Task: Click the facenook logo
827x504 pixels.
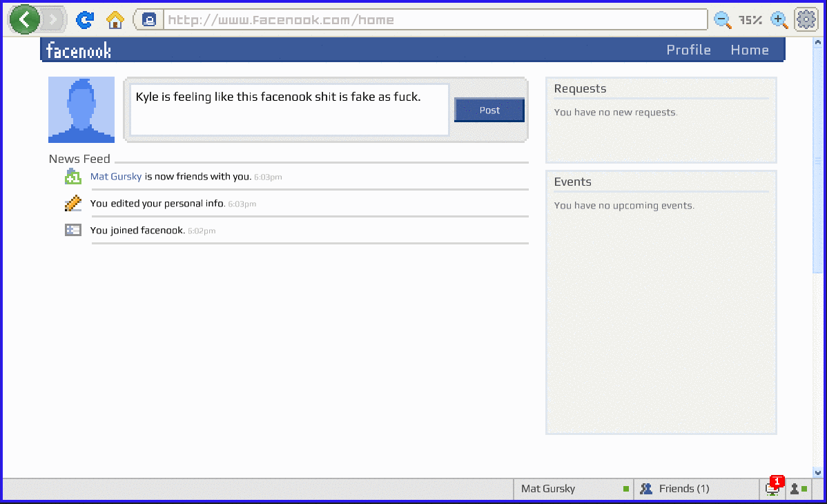Action: [79, 50]
